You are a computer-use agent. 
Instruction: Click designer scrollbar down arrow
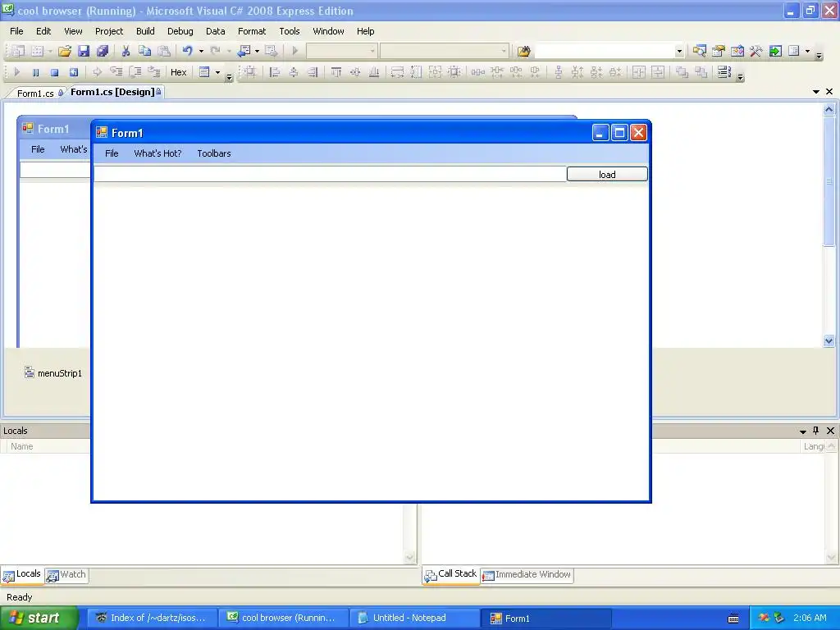click(x=829, y=340)
